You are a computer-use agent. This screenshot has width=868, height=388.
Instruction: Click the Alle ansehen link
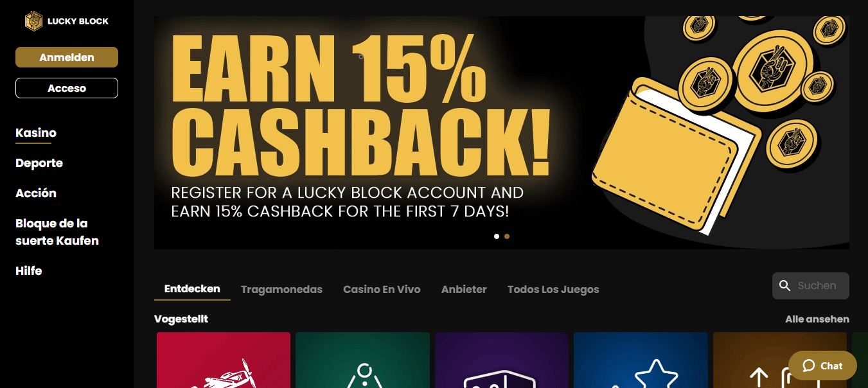tap(817, 319)
